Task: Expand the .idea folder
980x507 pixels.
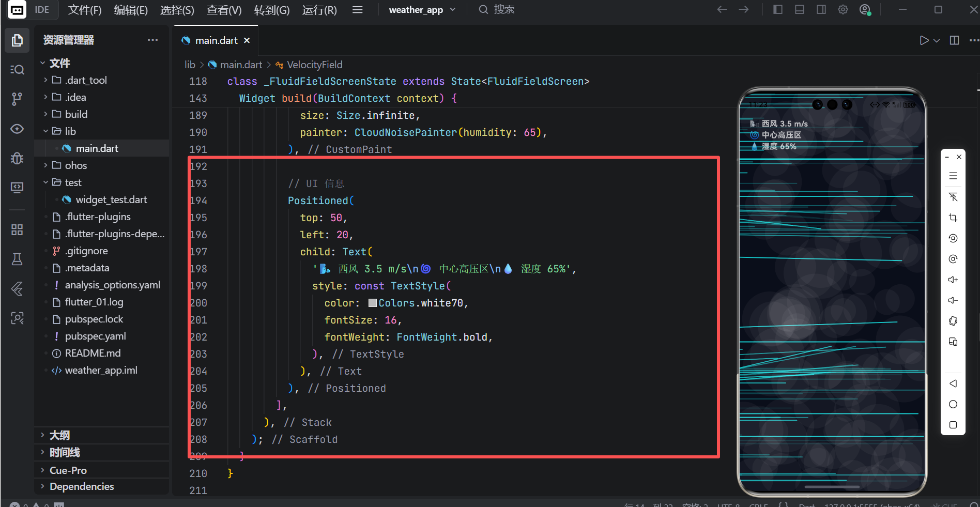Action: [101, 97]
